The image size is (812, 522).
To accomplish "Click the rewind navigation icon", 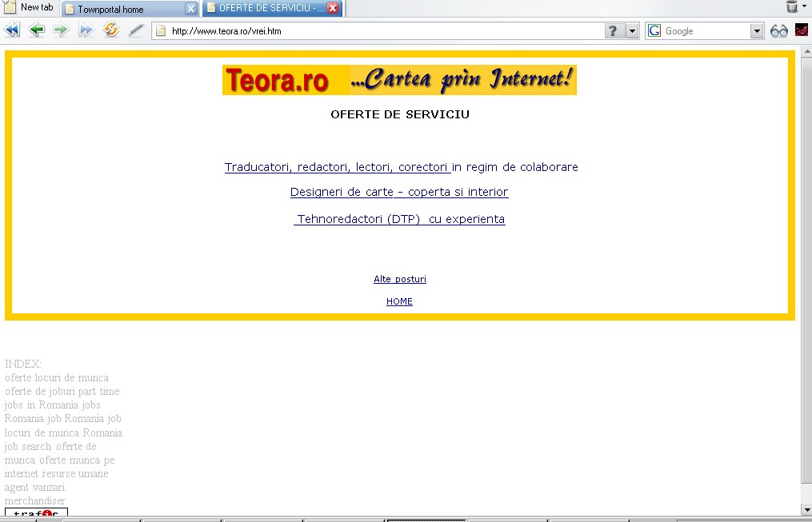I will point(12,30).
